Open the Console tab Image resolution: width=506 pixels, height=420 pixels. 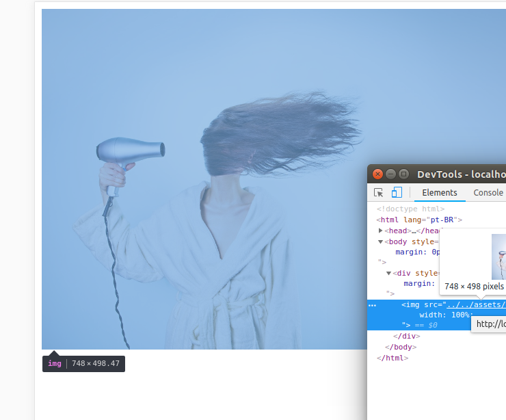(x=488, y=193)
